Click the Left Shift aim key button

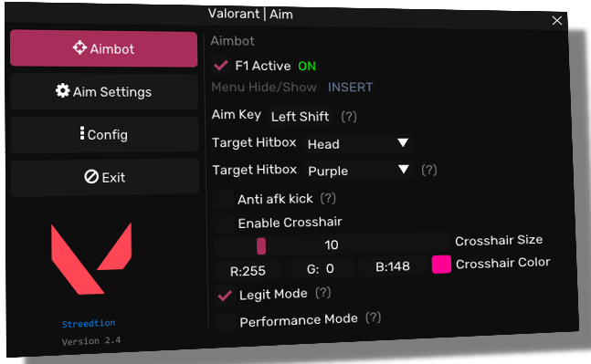301,116
